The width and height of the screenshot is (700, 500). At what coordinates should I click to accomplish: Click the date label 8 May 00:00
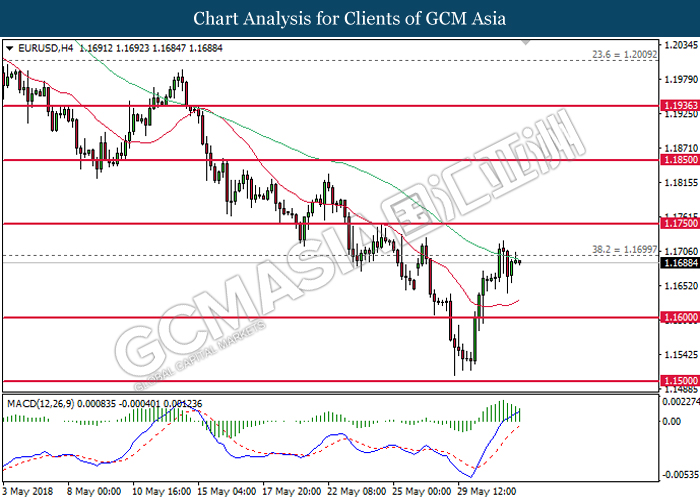pyautogui.click(x=94, y=491)
